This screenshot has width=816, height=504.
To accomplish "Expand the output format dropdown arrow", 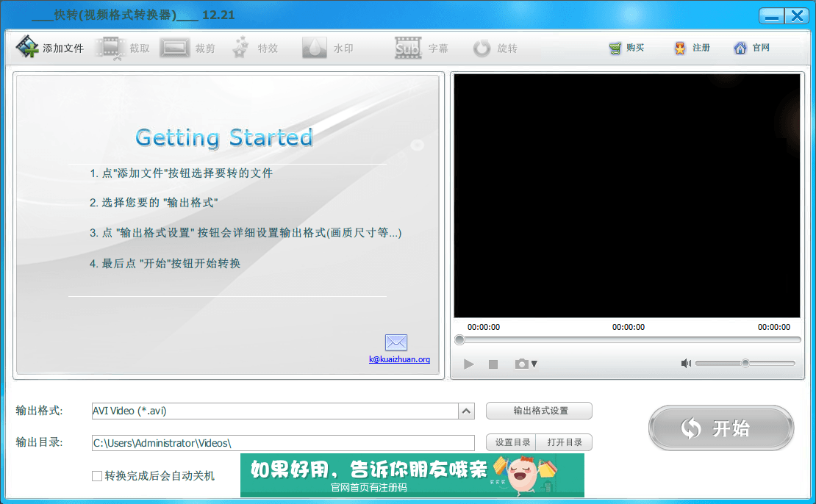I will [466, 411].
